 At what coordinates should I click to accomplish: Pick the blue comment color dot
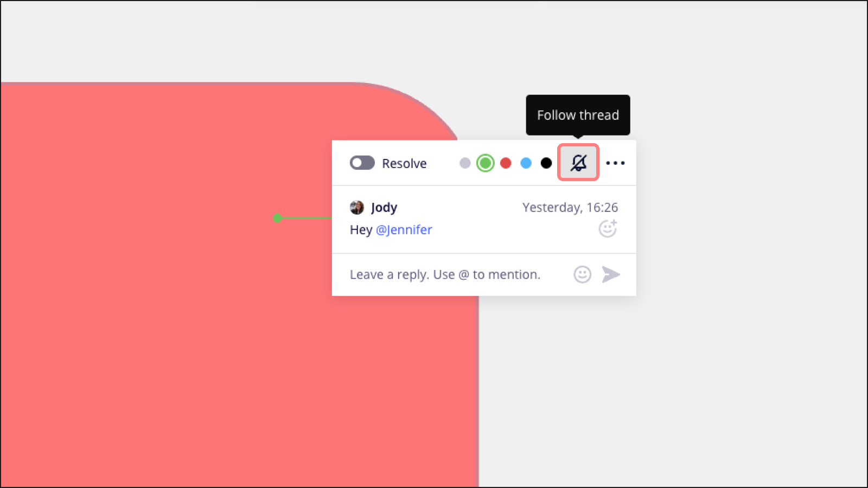pos(526,163)
